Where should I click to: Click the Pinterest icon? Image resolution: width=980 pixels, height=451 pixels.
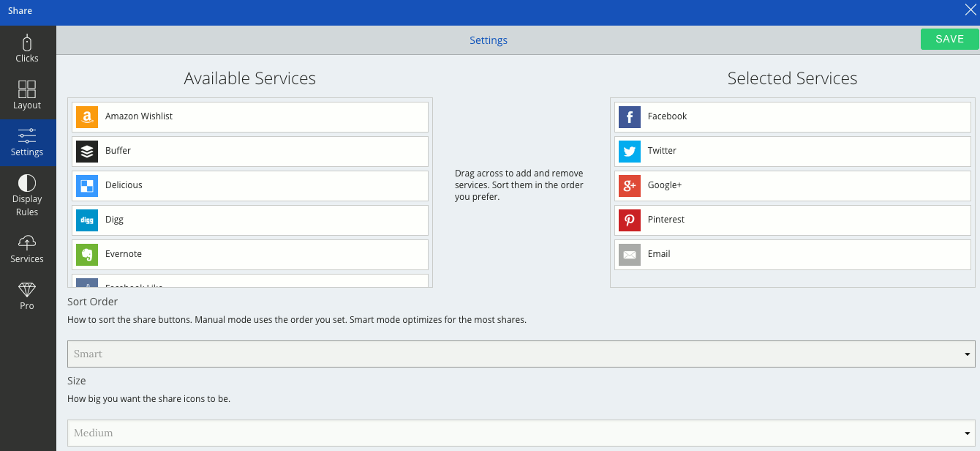click(x=630, y=220)
